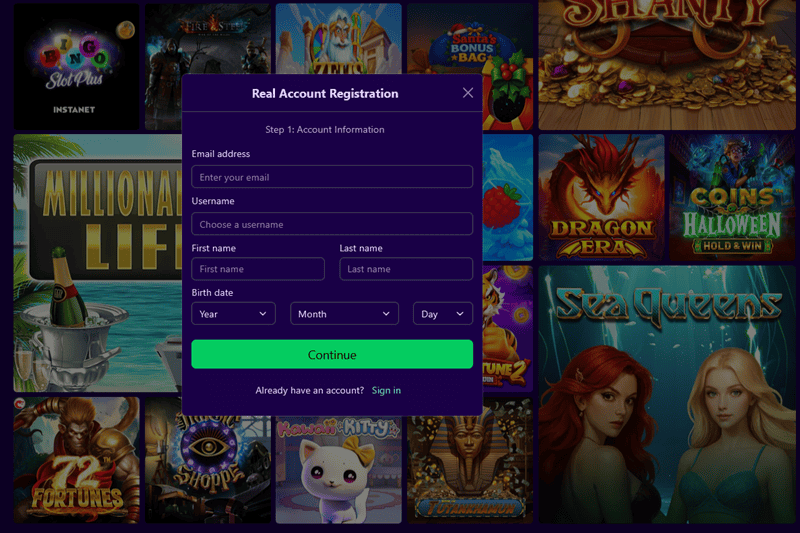
Task: Open the Month birth date dropdown
Action: 344,314
